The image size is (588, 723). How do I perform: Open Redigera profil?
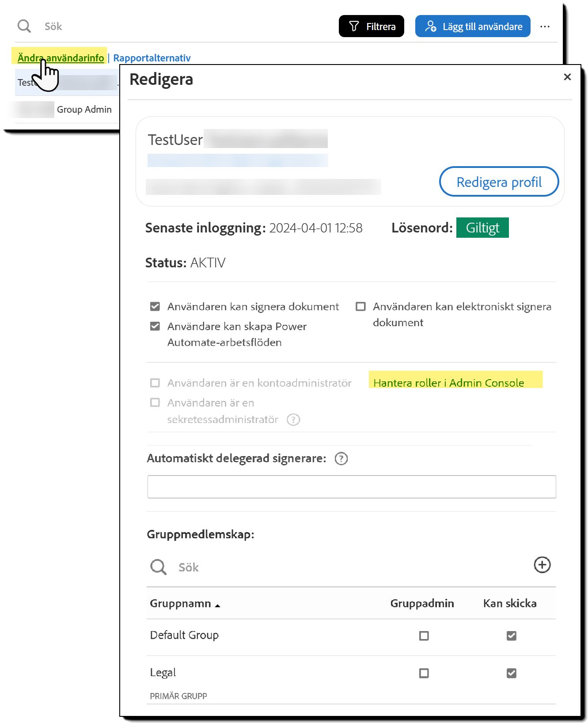click(499, 182)
